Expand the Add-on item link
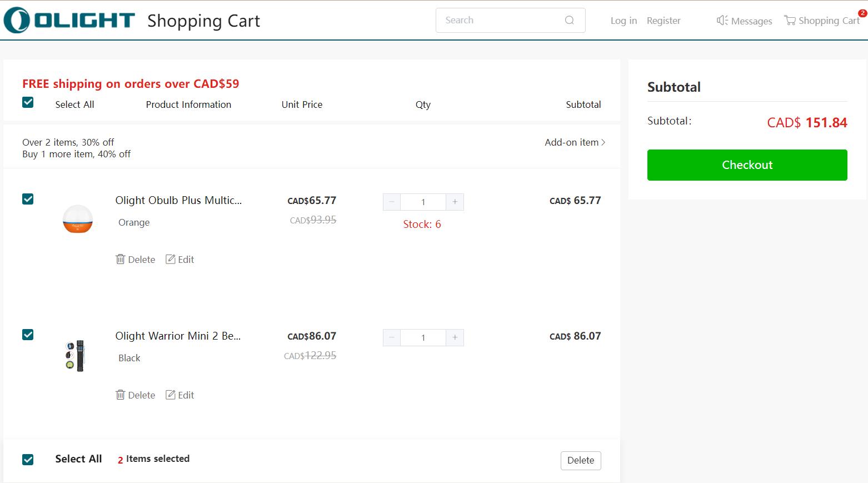The image size is (868, 483). (x=575, y=143)
